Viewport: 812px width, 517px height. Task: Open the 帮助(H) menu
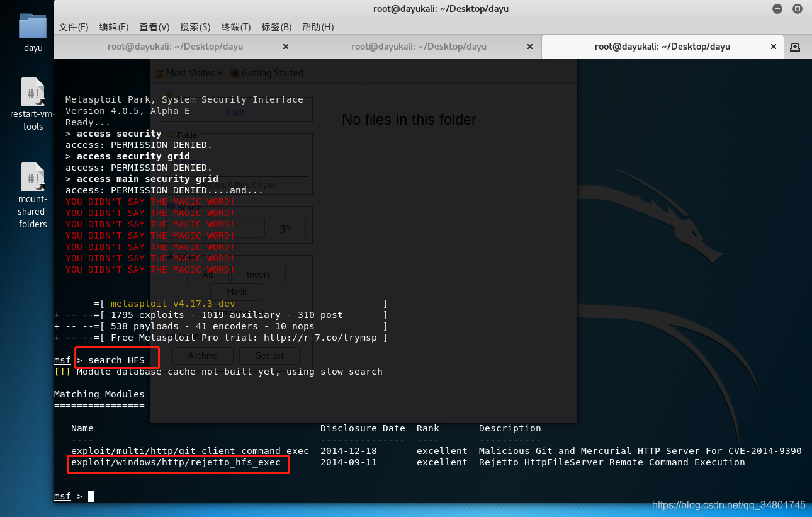tap(318, 27)
